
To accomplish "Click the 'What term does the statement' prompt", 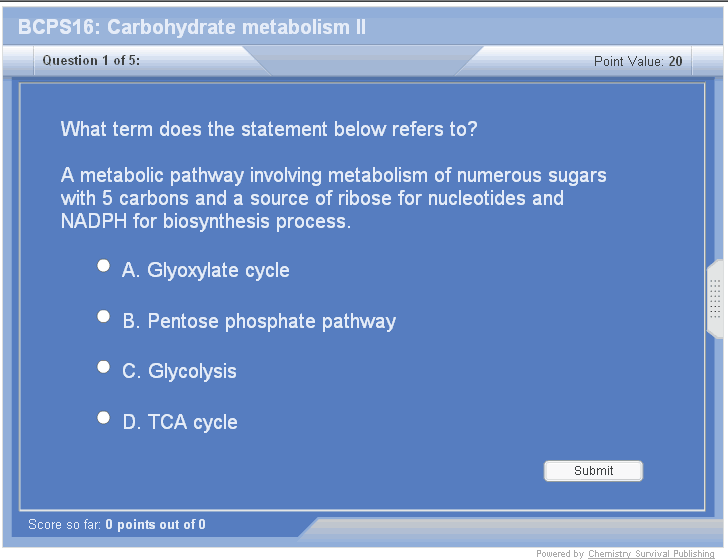I will coord(269,129).
